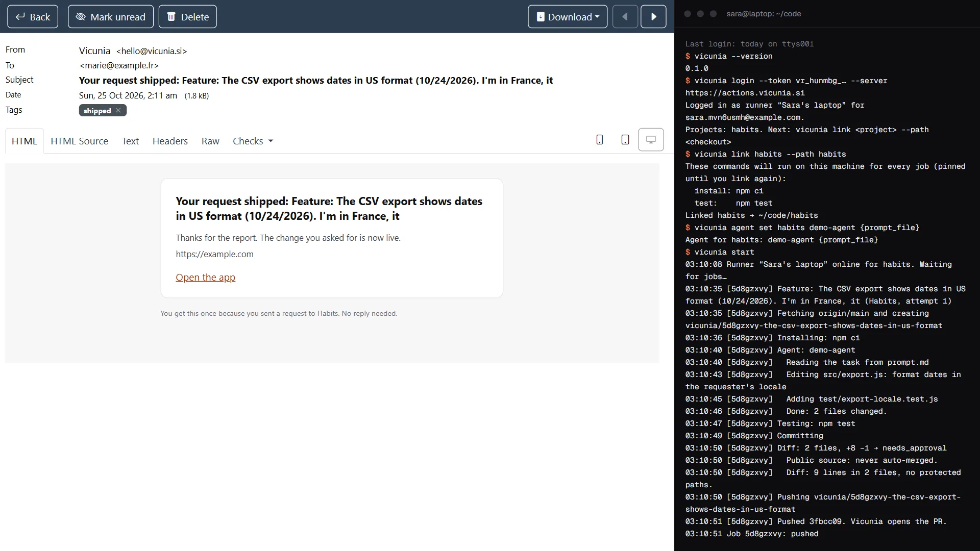
Task: Open the Raw message tab
Action: [x=210, y=141]
